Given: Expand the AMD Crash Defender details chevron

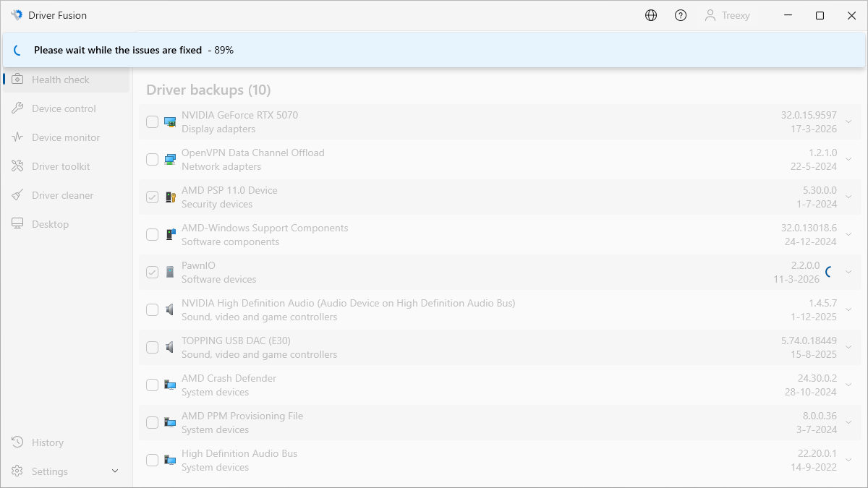Looking at the screenshot, I should (848, 385).
